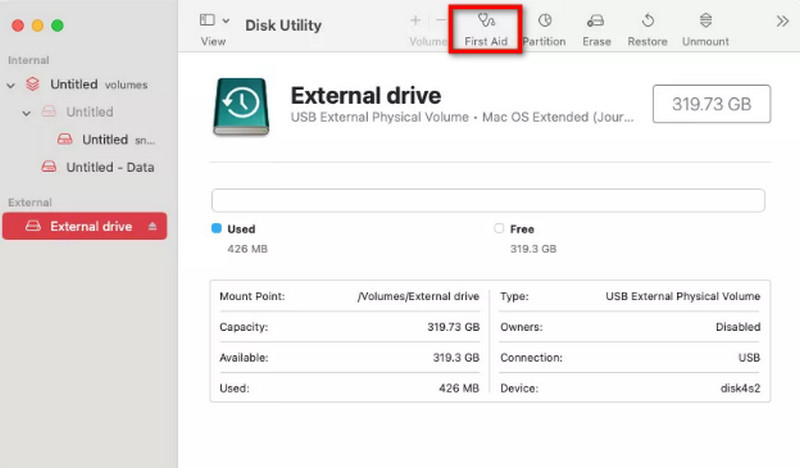This screenshot has height=468, width=800.
Task: Unmount the selected volume
Action: 705,28
